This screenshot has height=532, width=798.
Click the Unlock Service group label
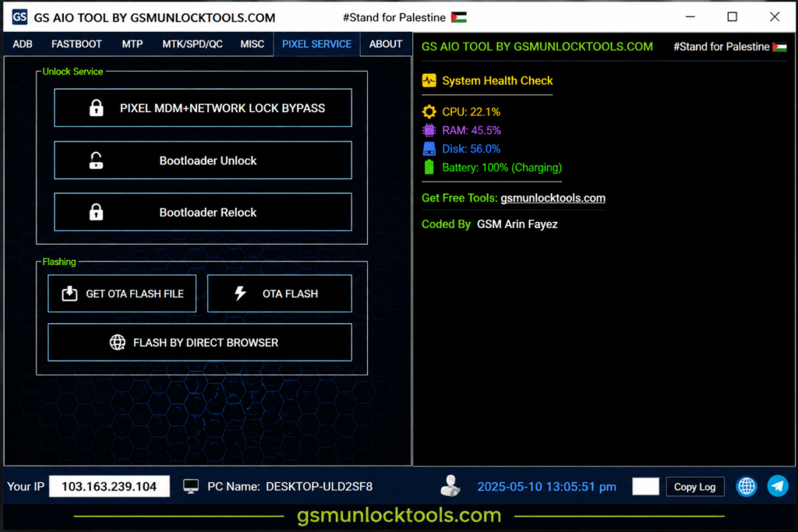coord(72,72)
